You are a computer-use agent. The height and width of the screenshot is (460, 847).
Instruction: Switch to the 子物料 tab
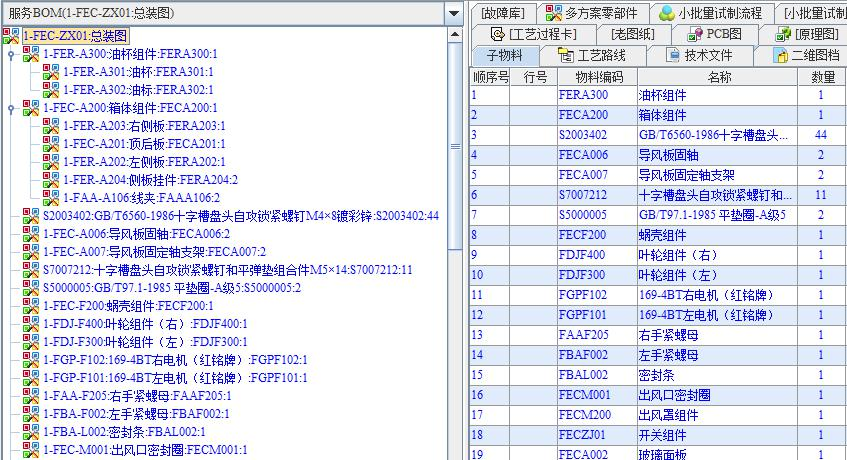click(x=504, y=55)
